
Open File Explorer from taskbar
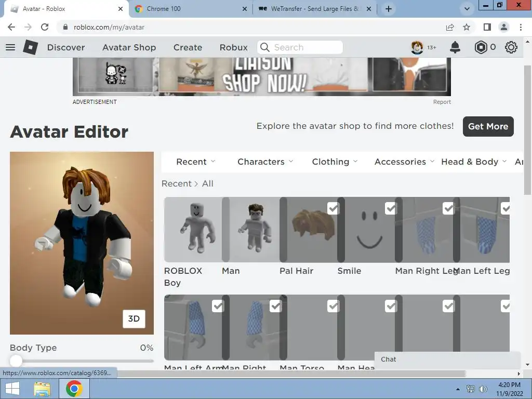tap(42, 389)
